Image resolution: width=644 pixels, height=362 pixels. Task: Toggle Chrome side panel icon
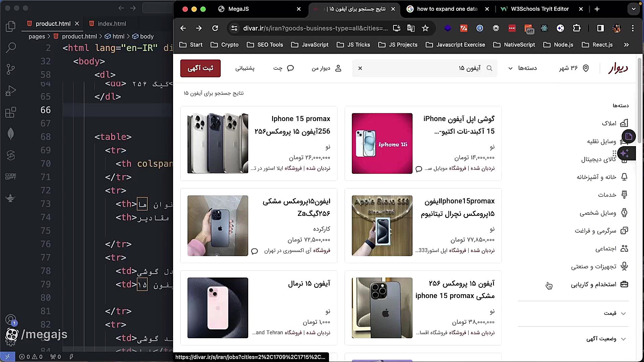(x=600, y=28)
